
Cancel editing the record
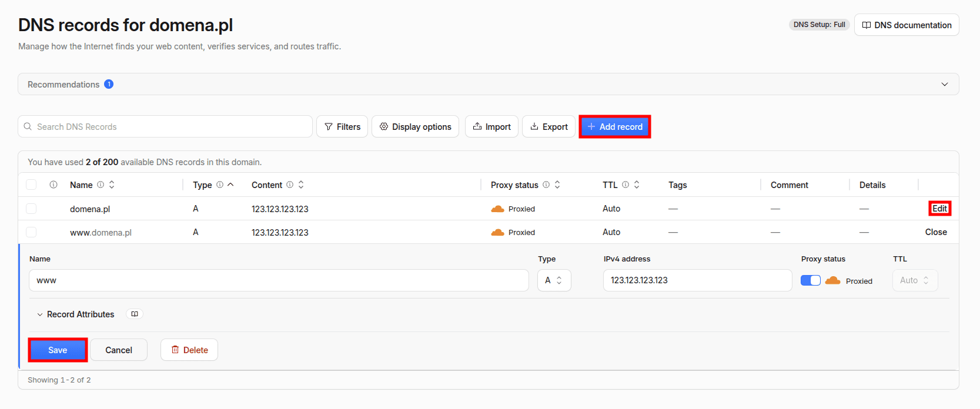119,350
